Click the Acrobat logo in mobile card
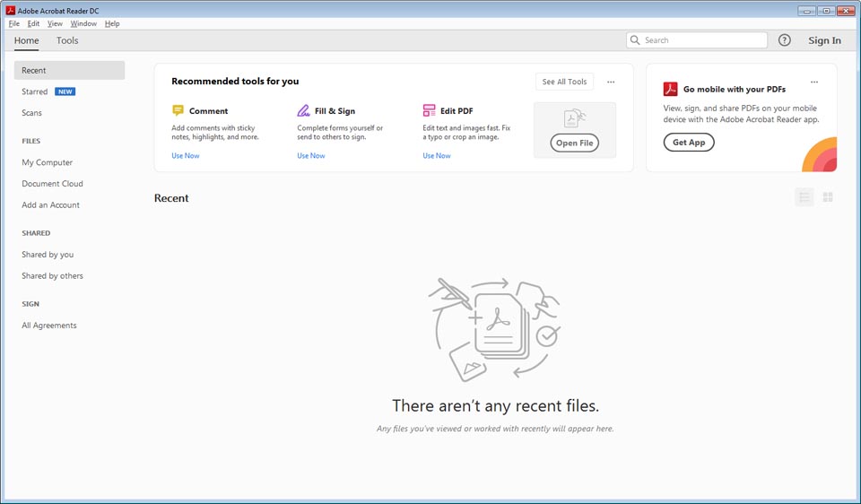Screen dimensions: 861x504 coord(671,89)
